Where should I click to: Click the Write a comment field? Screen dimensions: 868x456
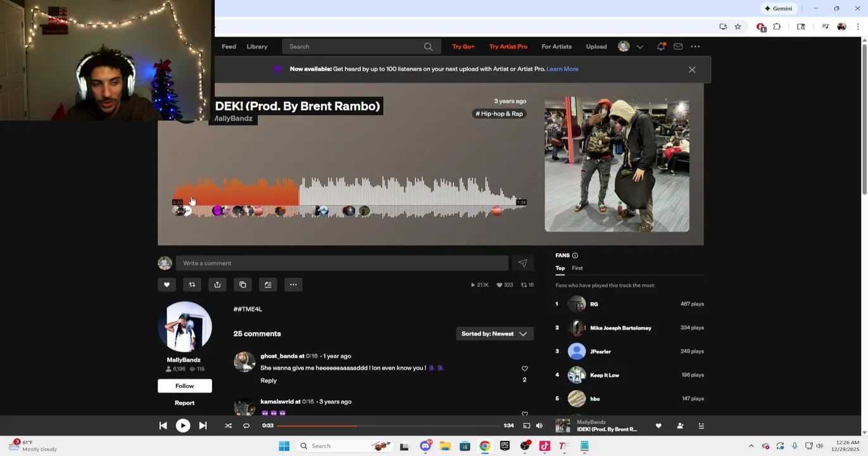coord(342,263)
